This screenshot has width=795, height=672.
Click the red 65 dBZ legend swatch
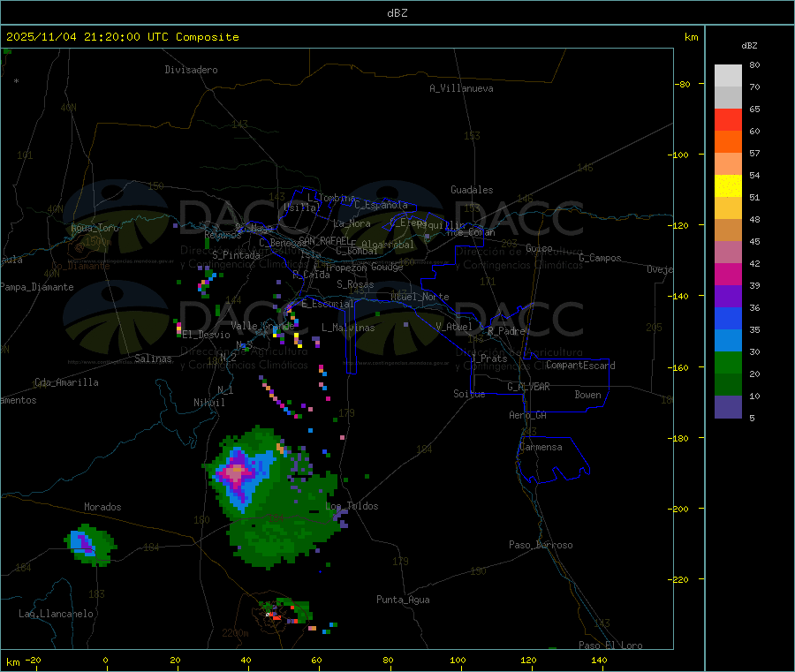click(x=728, y=119)
